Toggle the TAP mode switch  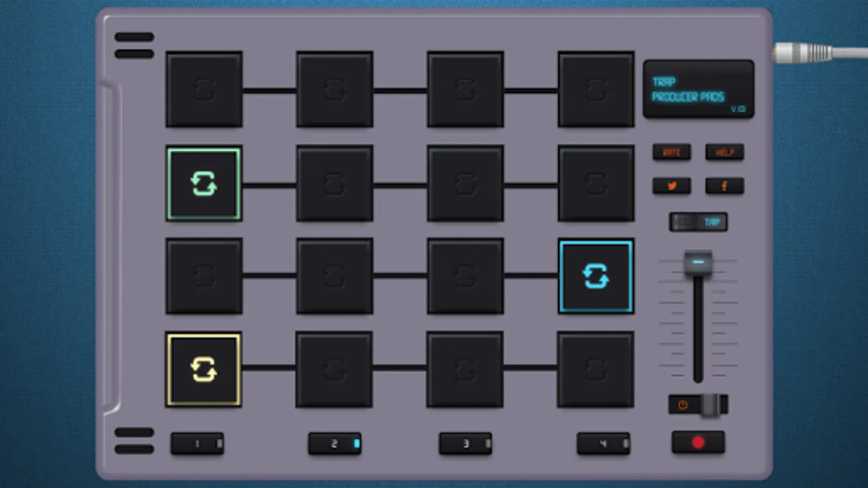698,222
